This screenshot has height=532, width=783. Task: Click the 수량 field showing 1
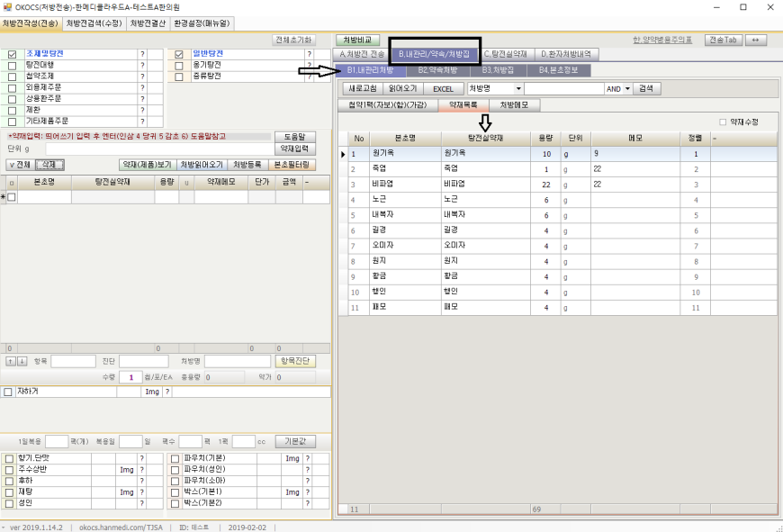tap(130, 377)
